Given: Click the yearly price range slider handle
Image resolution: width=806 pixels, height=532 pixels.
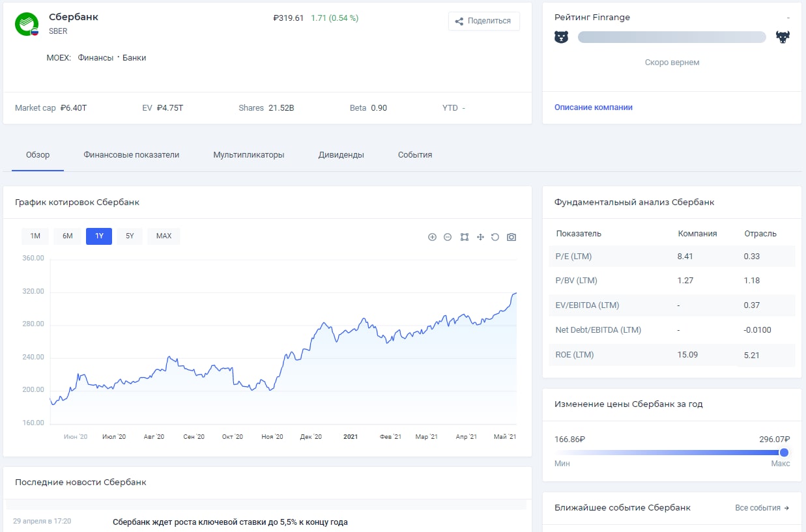Looking at the screenshot, I should [784, 453].
